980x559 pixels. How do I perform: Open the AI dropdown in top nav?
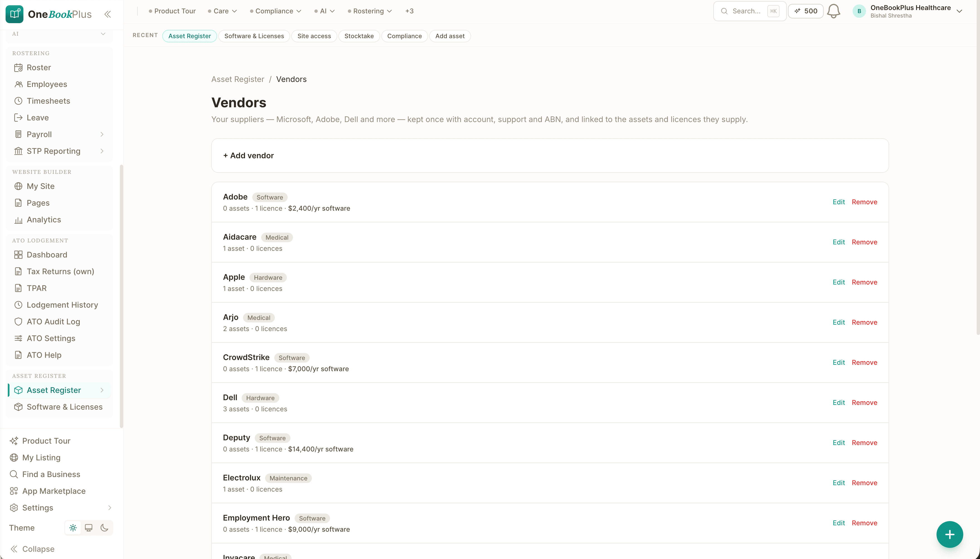tap(324, 11)
